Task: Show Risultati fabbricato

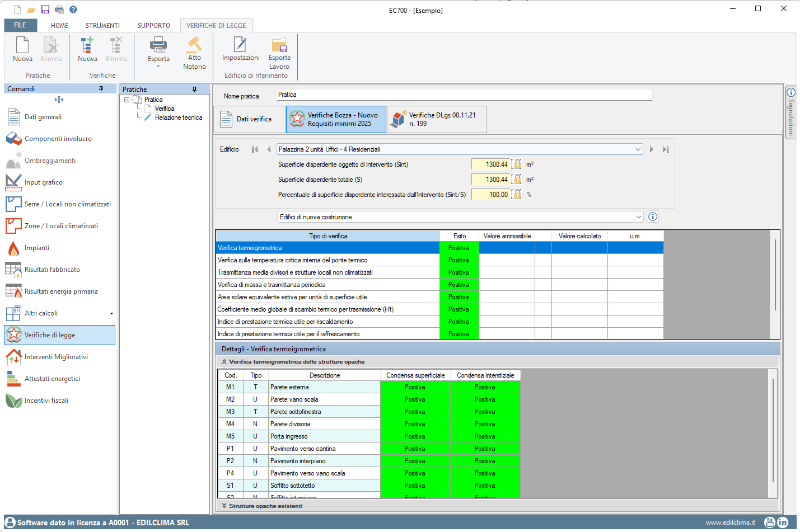Action: tap(60, 270)
